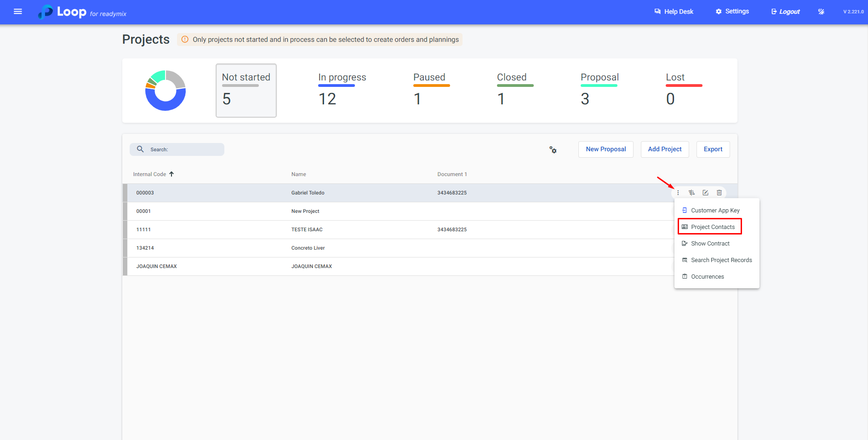Focus the Search input field
This screenshot has width=868, height=440.
(x=184, y=149)
